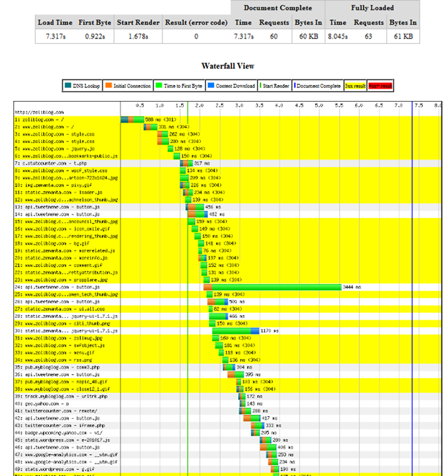
Task: Select request 8: wpcf_style.css row
Action: 228,171
